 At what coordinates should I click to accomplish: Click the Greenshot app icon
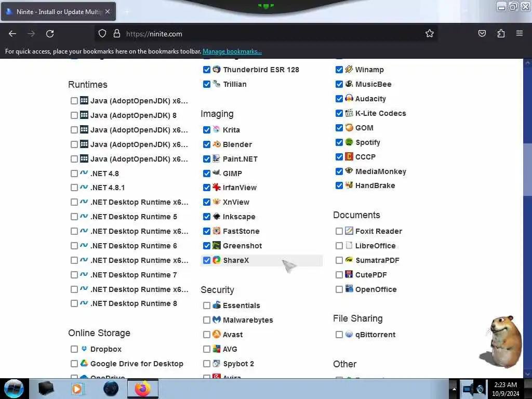217,245
